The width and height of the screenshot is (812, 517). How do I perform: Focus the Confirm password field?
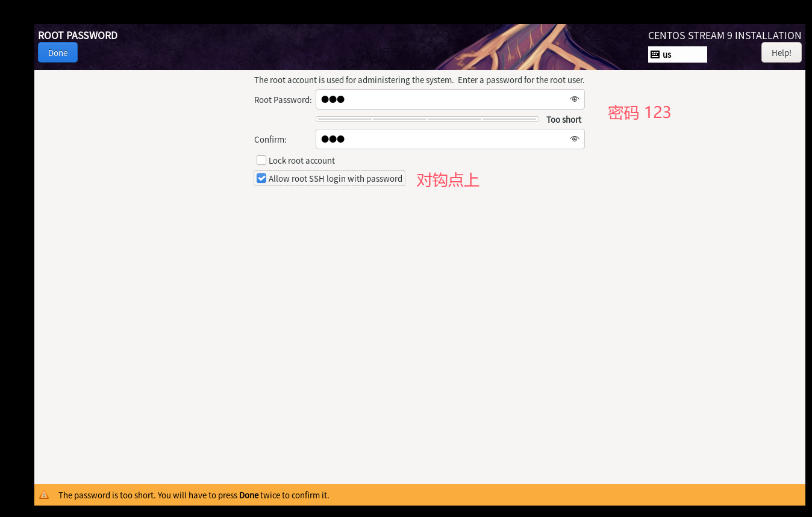[450, 139]
